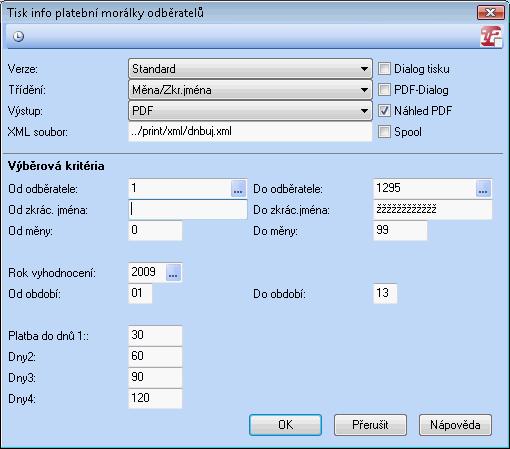The image size is (510, 449).
Task: Select the Do období field
Action: tap(385, 293)
